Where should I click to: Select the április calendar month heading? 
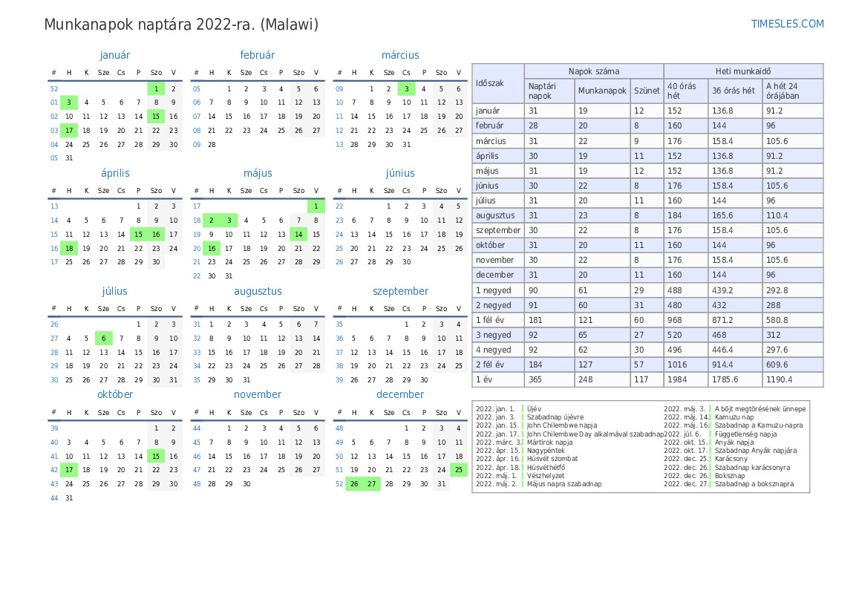click(115, 173)
